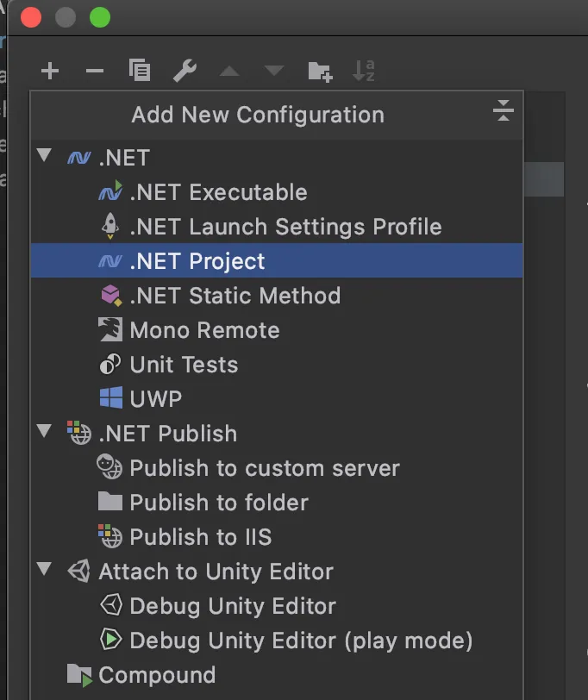Click the Sort alphabetically a-z icon

364,71
